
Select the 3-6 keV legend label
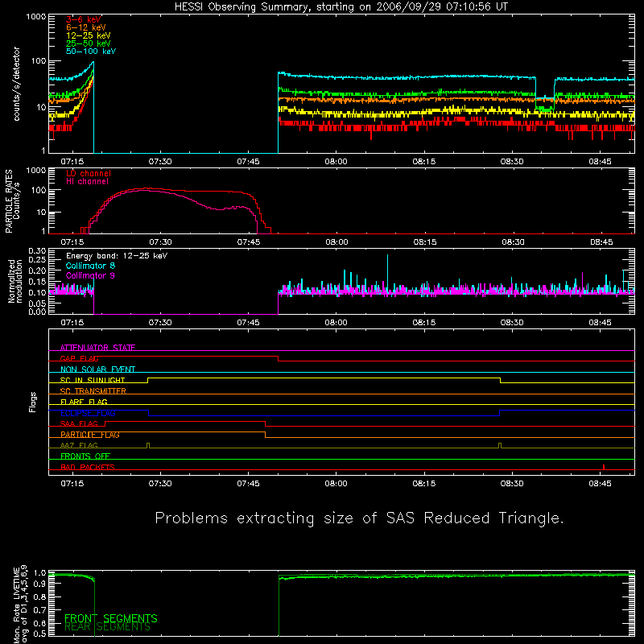click(84, 19)
